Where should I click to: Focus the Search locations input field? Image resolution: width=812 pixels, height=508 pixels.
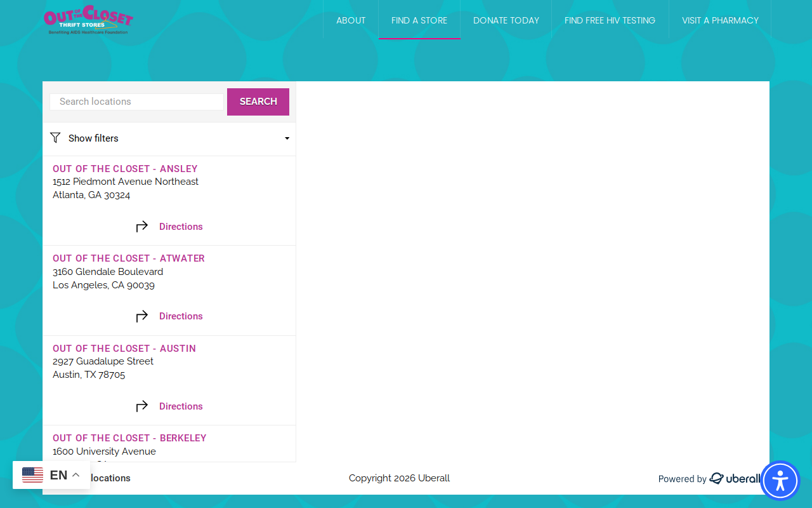tap(136, 102)
